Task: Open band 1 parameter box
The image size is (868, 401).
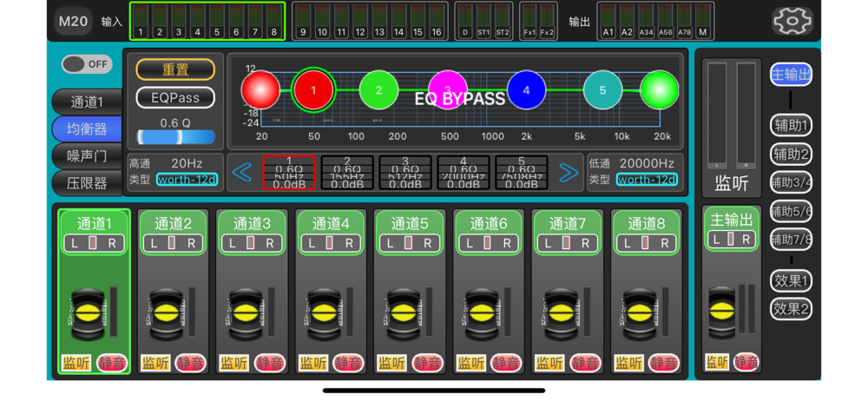Action: pyautogui.click(x=289, y=173)
